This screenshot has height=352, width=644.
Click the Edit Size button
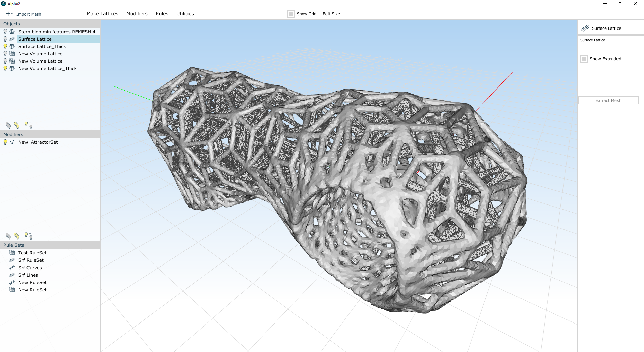(331, 14)
